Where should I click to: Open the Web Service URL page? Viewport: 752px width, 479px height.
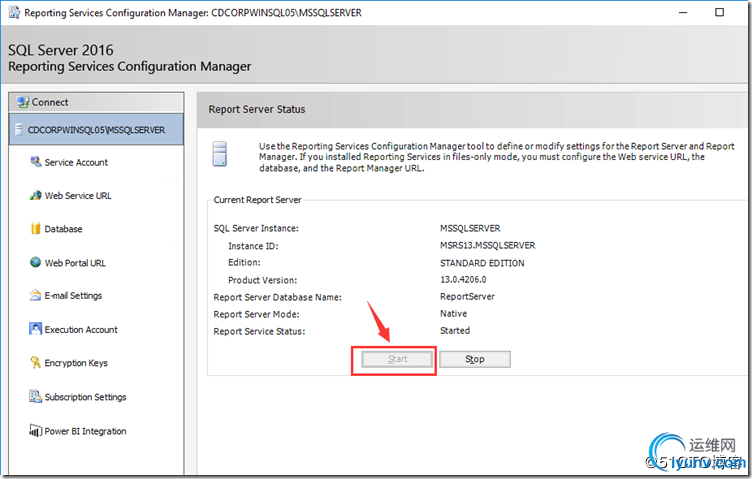(78, 196)
